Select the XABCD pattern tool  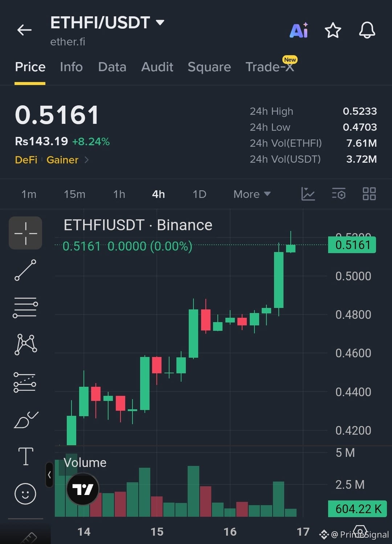click(x=25, y=344)
